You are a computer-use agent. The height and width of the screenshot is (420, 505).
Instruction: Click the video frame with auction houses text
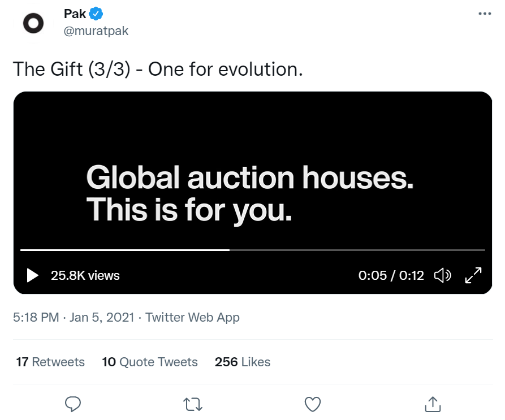click(252, 170)
